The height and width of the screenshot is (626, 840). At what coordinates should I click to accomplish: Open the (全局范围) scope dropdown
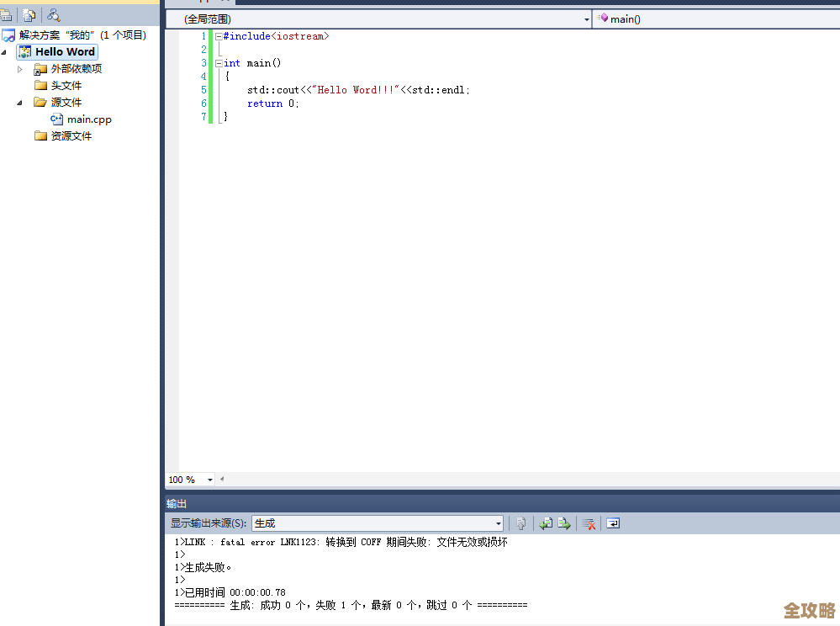point(586,19)
